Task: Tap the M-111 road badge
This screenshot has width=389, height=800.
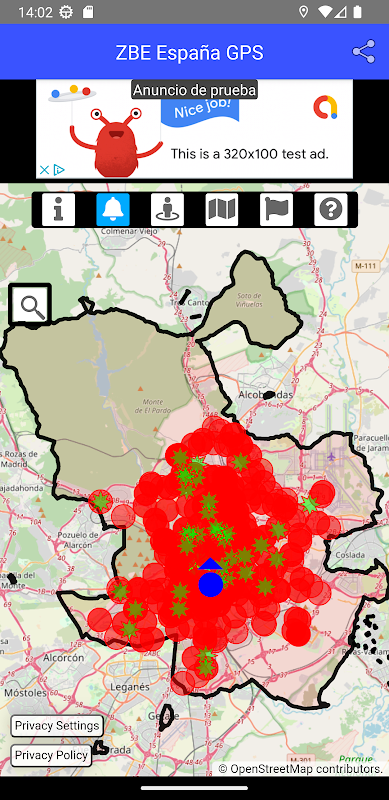Action: 365,266
